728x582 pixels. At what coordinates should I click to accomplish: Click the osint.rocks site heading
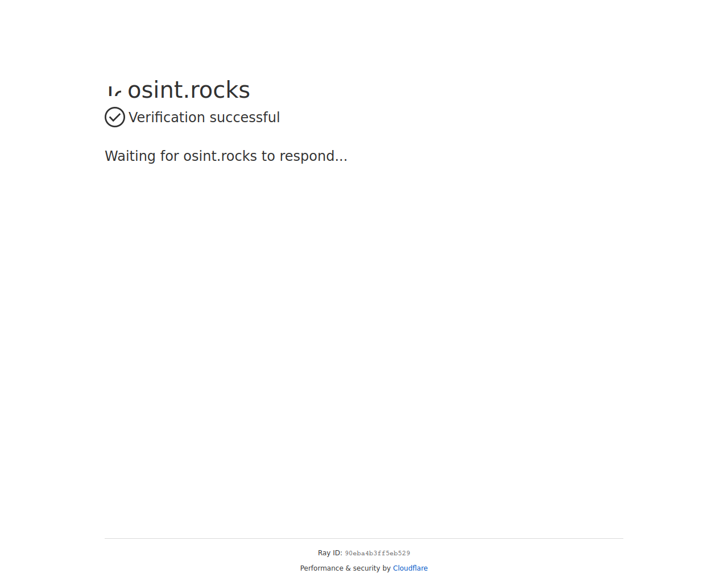click(189, 90)
